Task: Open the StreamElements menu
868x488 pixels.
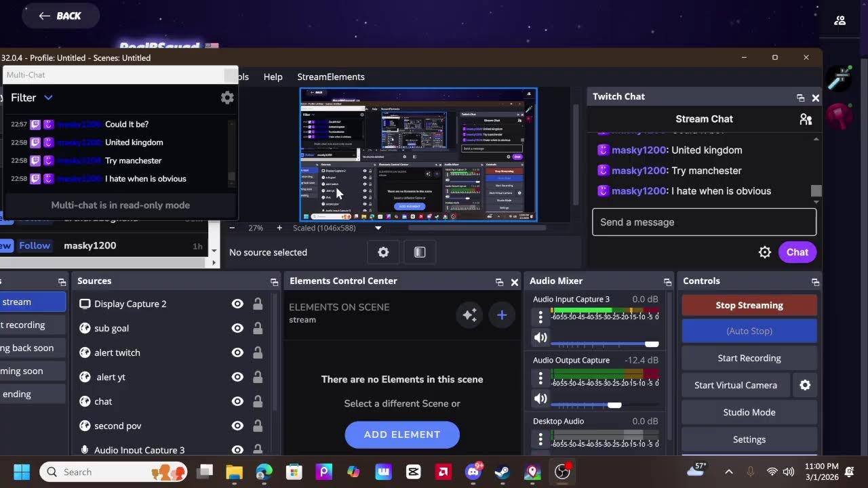Action: pos(331,77)
